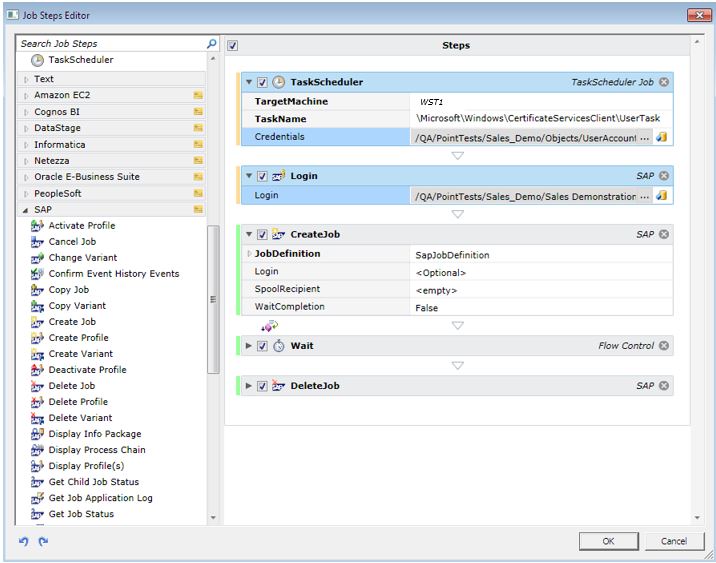Viewport: 716px width, 563px height.
Task: Toggle the TaskScheduler step checkbox
Action: tap(262, 82)
